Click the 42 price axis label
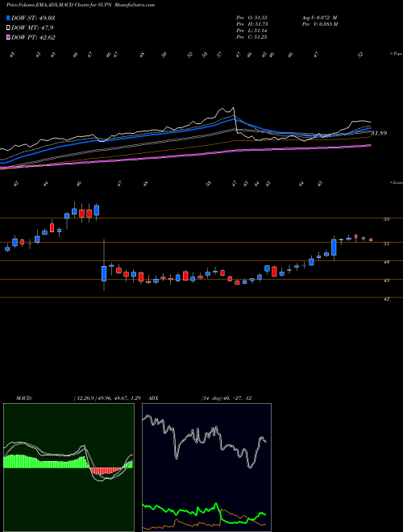 pos(386,299)
